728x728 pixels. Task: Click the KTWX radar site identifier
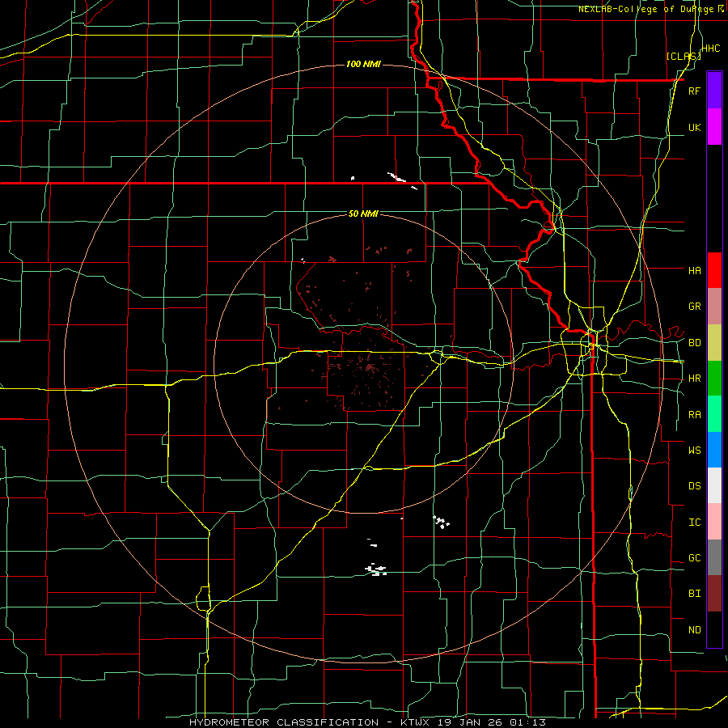417,722
